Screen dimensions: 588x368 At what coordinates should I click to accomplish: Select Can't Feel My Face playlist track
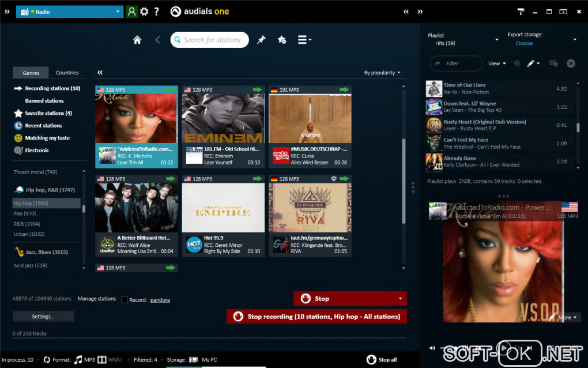[500, 143]
